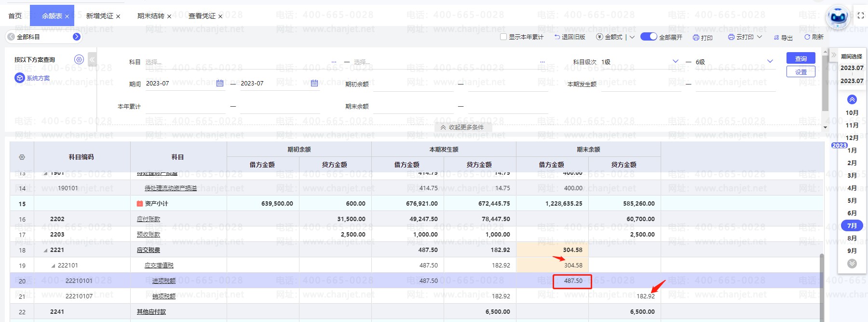
Task: Expand the 云打印 dropdown arrow
Action: point(759,37)
